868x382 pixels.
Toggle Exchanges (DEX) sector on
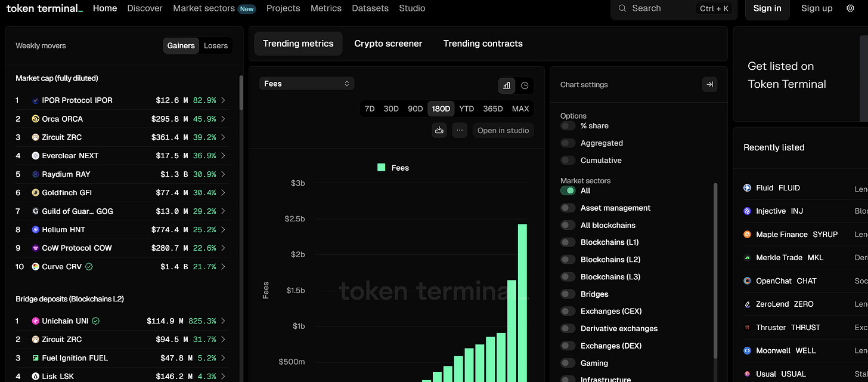coord(568,346)
